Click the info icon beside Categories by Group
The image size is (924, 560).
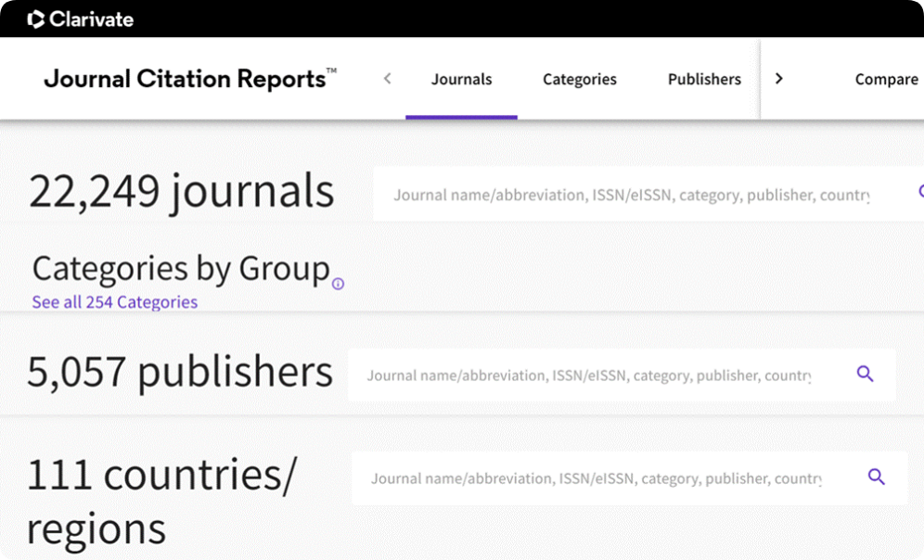point(338,284)
